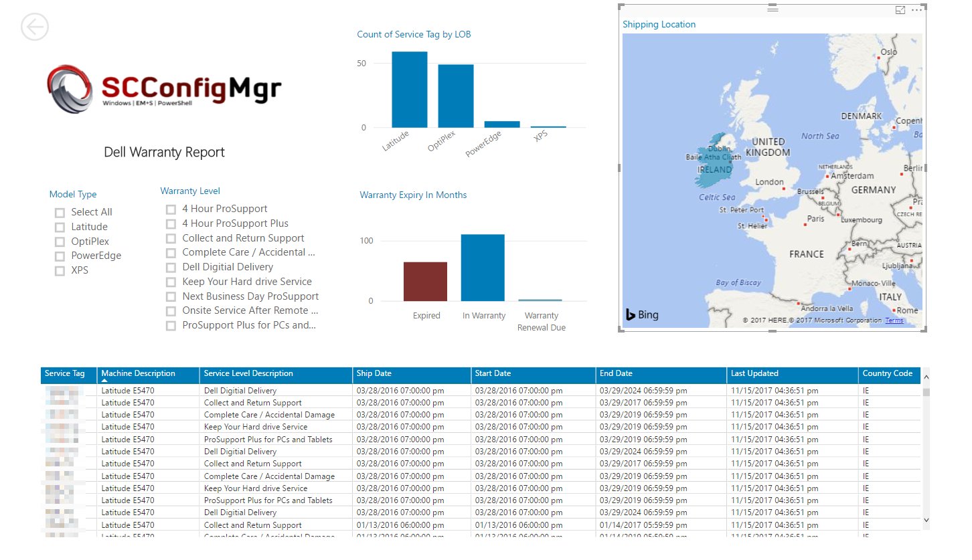The image size is (972, 560).
Task: Click the table scrollbar down arrow
Action: coord(926,520)
